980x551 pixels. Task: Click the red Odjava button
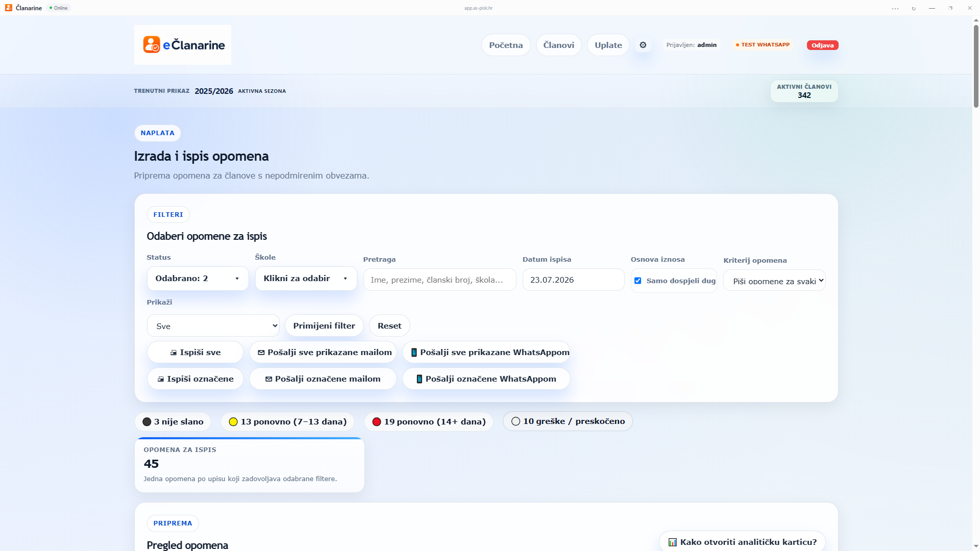click(822, 45)
